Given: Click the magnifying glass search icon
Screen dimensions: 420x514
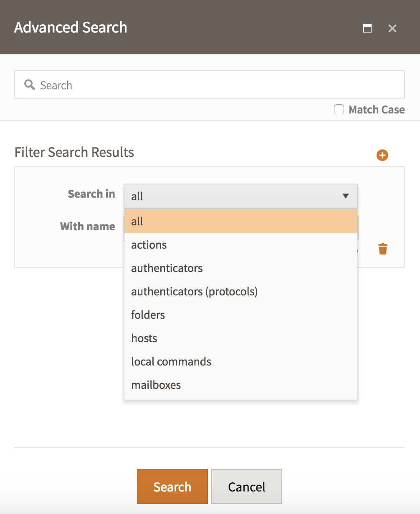Looking at the screenshot, I should point(30,85).
